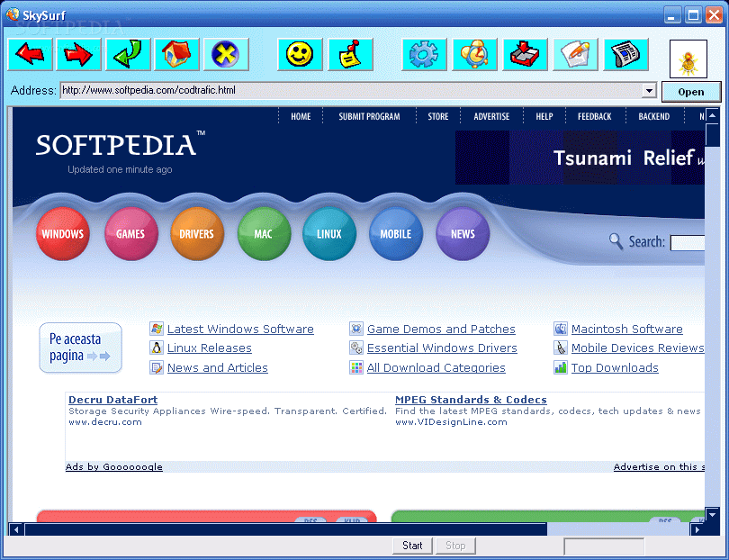Click the magnifying glass search icon

[616, 241]
